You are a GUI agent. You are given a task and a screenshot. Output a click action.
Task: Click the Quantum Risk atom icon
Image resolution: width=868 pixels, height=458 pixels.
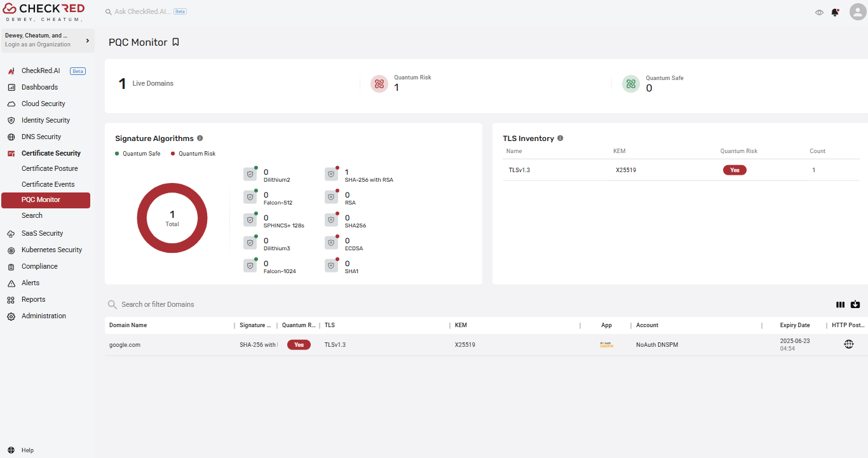379,84
